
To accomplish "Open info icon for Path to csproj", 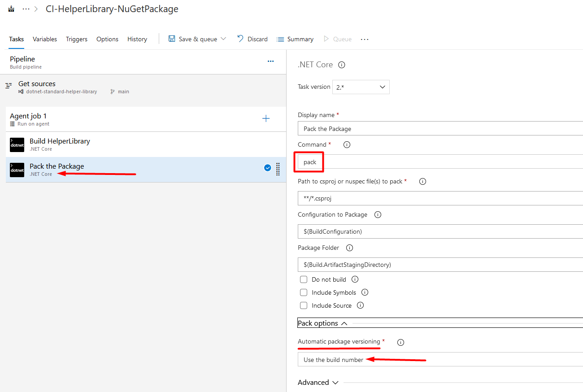I will pos(422,181).
